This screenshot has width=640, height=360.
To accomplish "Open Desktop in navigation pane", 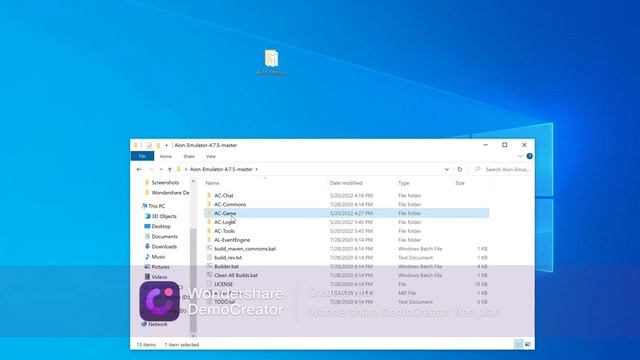I will pos(161,227).
